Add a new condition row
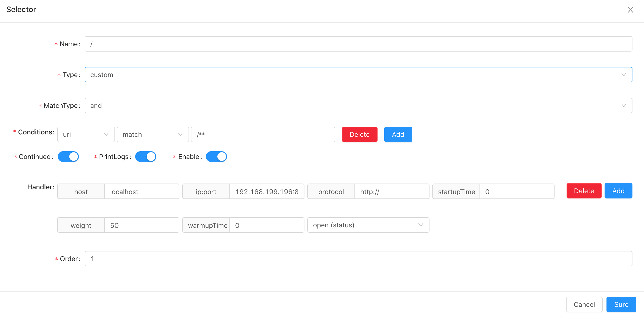644x316 pixels. pos(398,134)
